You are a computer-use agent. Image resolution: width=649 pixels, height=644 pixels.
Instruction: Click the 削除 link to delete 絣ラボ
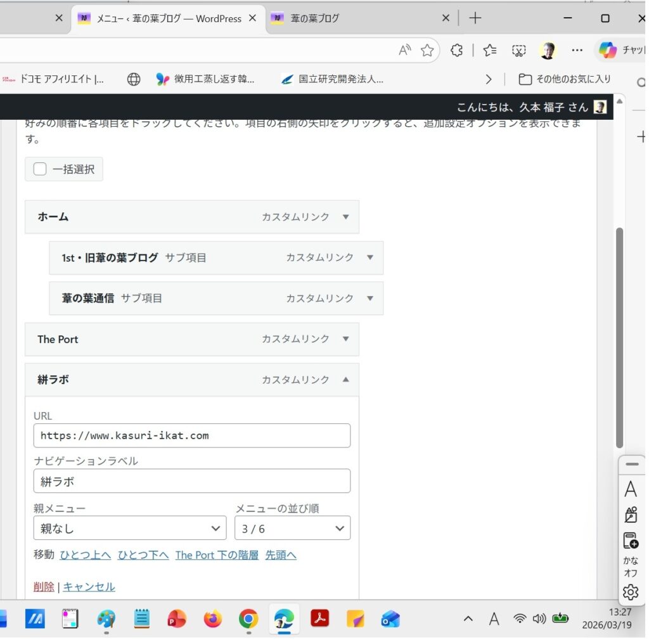pyautogui.click(x=43, y=586)
